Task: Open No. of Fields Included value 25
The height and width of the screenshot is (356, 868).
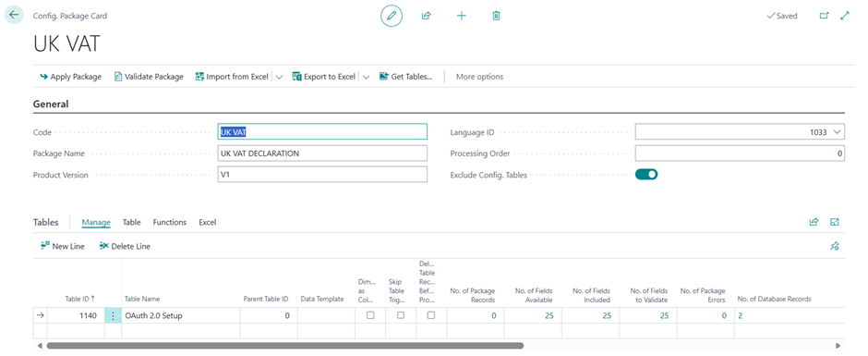Action: (x=606, y=315)
